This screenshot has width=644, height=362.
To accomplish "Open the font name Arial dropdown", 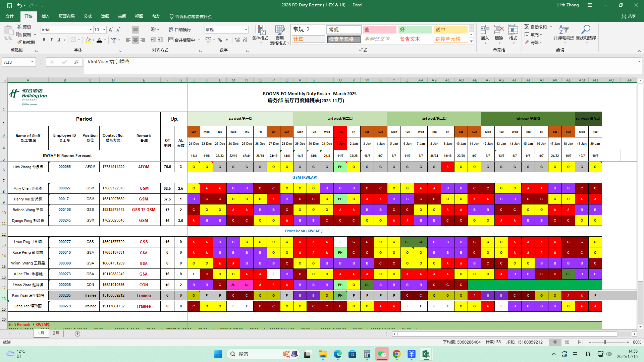I will 91,30.
